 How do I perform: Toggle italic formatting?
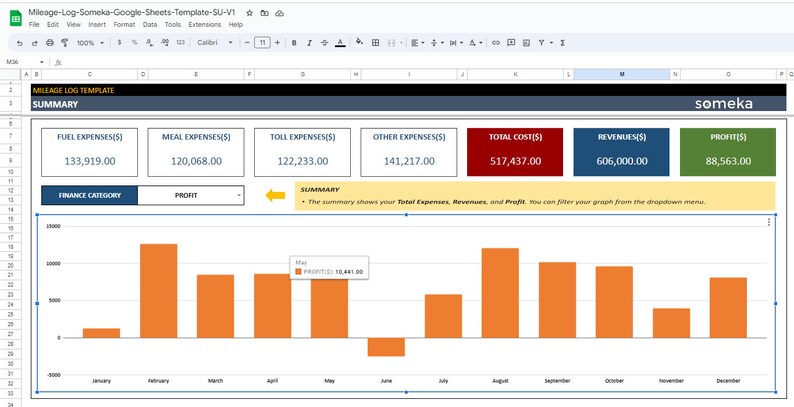[309, 43]
